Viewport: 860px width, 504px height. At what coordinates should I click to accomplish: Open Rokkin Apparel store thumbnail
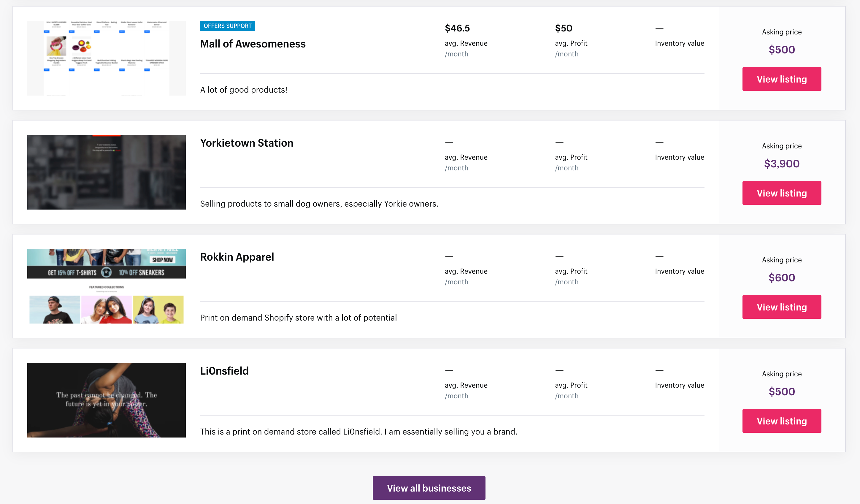[x=107, y=286]
